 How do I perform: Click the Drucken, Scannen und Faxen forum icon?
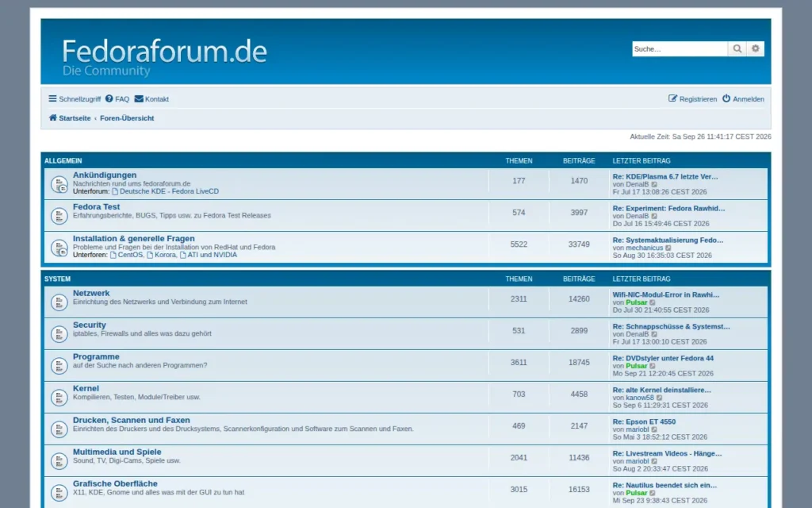[59, 429]
